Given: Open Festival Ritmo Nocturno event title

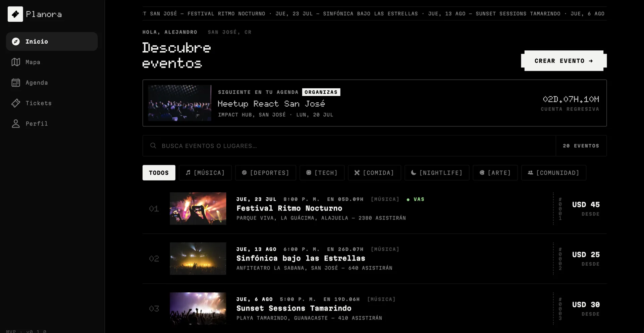Looking at the screenshot, I should pos(289,208).
